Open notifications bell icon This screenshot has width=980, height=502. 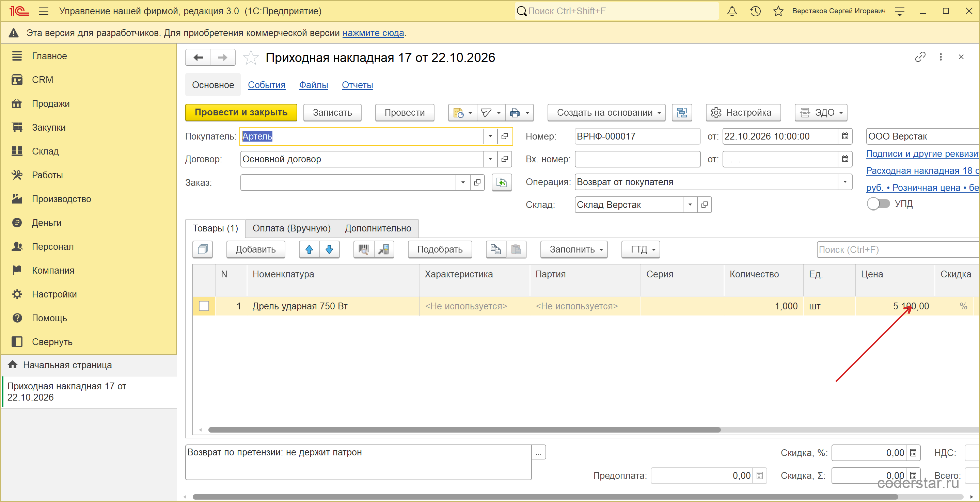click(x=731, y=11)
